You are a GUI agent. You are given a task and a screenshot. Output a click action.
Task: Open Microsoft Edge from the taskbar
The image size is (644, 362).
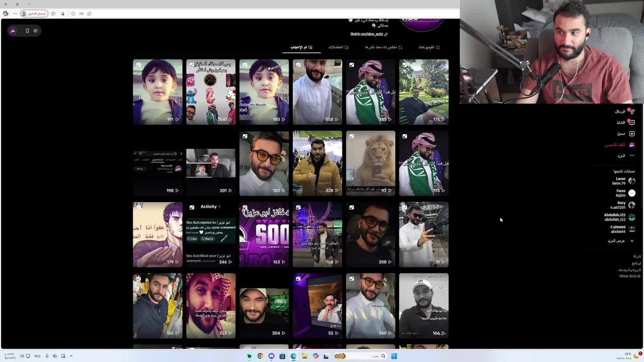(x=293, y=356)
